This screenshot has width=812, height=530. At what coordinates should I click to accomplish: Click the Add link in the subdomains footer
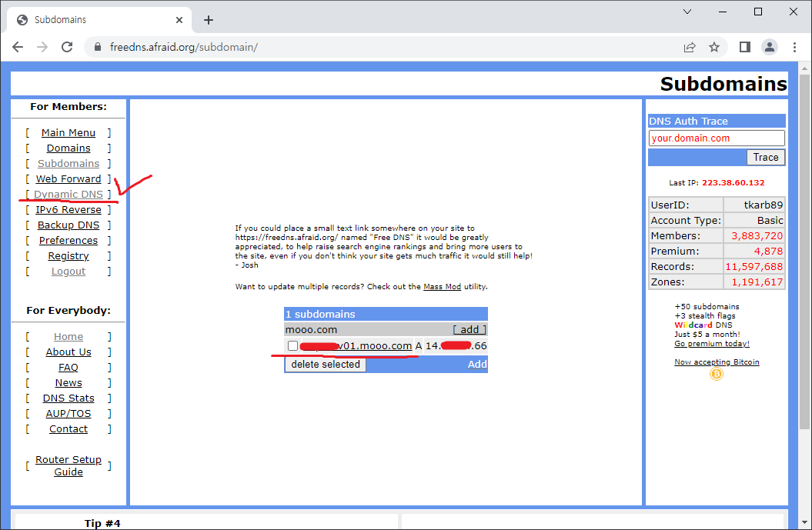[477, 365]
